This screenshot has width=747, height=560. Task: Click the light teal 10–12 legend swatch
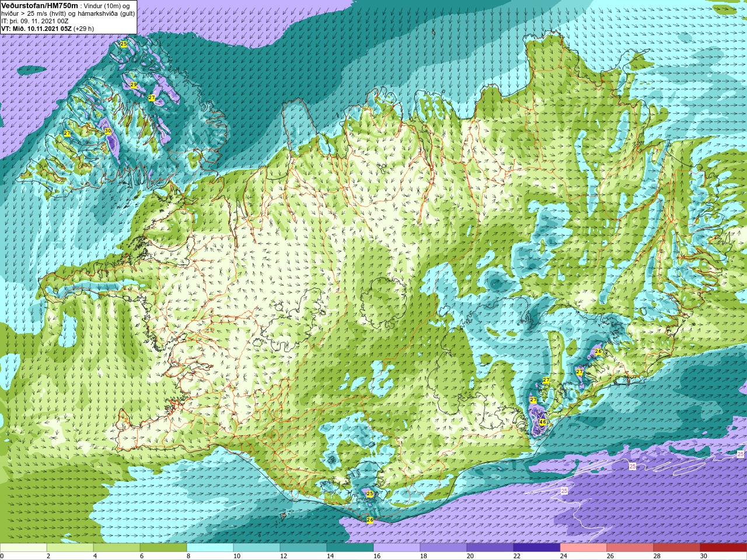(x=257, y=548)
